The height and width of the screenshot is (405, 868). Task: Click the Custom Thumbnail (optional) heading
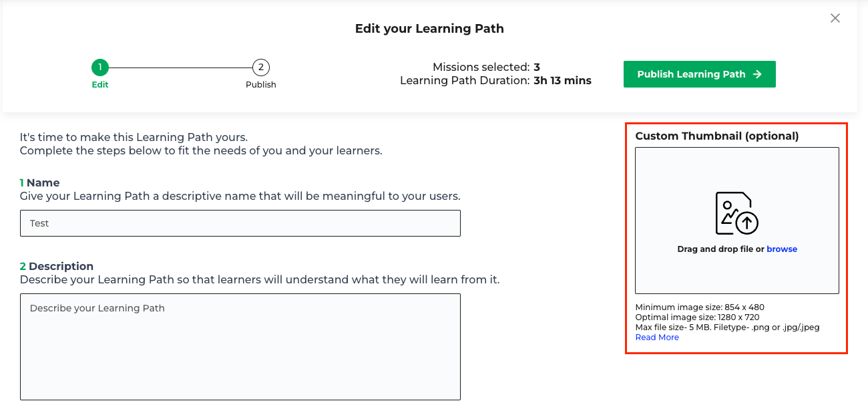click(717, 136)
